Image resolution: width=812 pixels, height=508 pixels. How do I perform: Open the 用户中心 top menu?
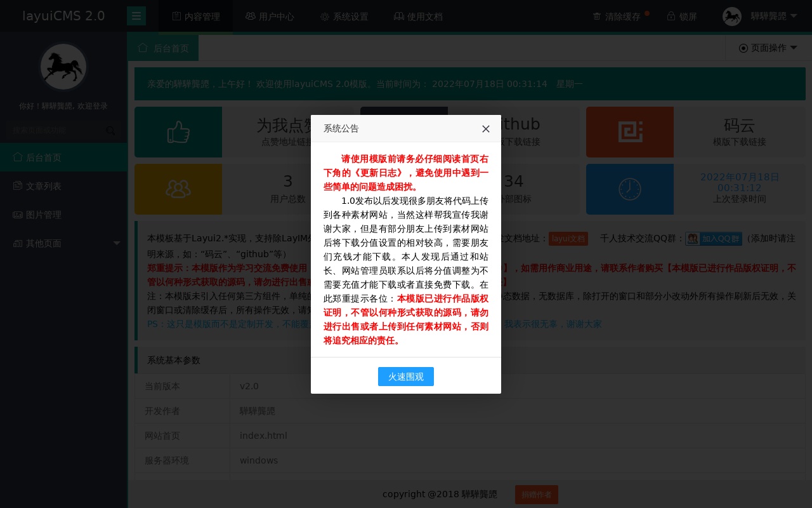[x=270, y=17]
